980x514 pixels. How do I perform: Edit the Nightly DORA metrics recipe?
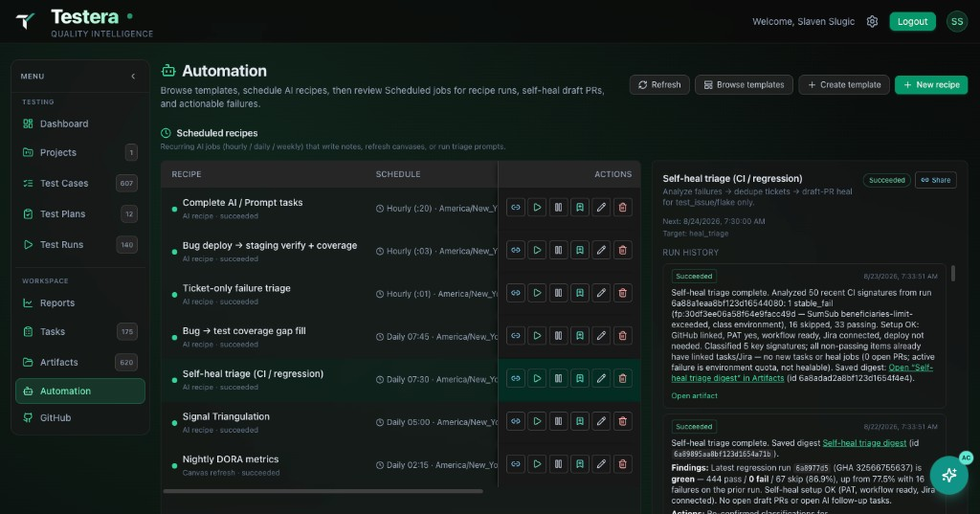point(601,464)
